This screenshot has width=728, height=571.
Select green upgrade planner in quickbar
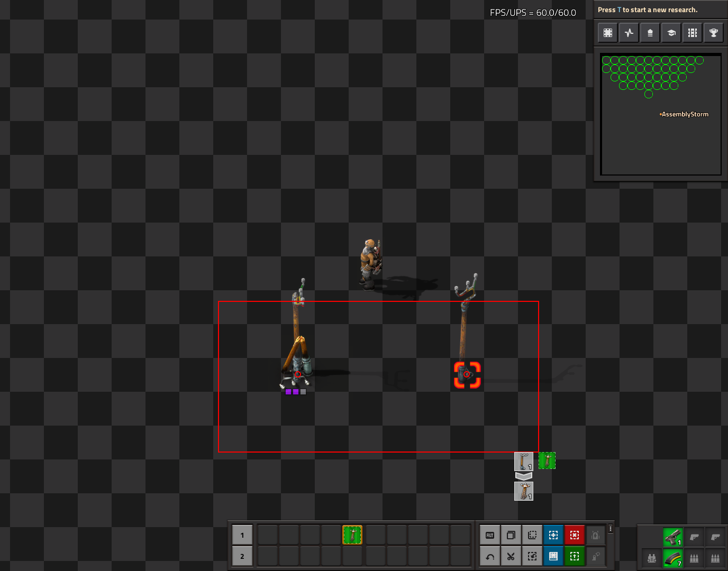(352, 535)
